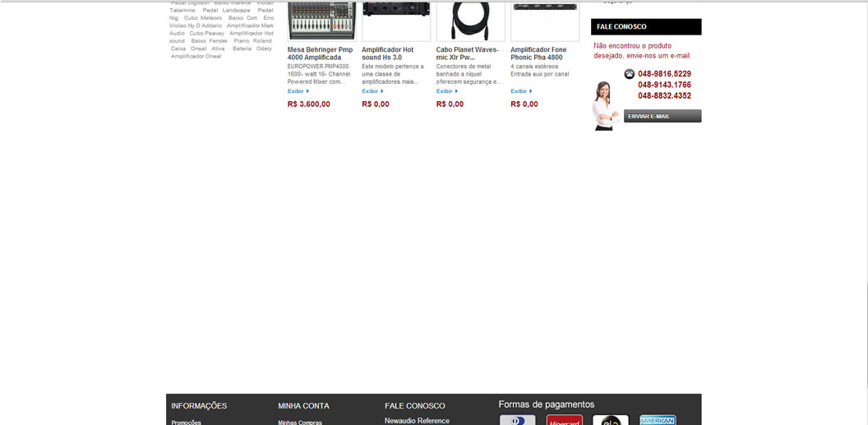Click the Hipercard payment icon
This screenshot has width=868, height=425.
click(564, 420)
